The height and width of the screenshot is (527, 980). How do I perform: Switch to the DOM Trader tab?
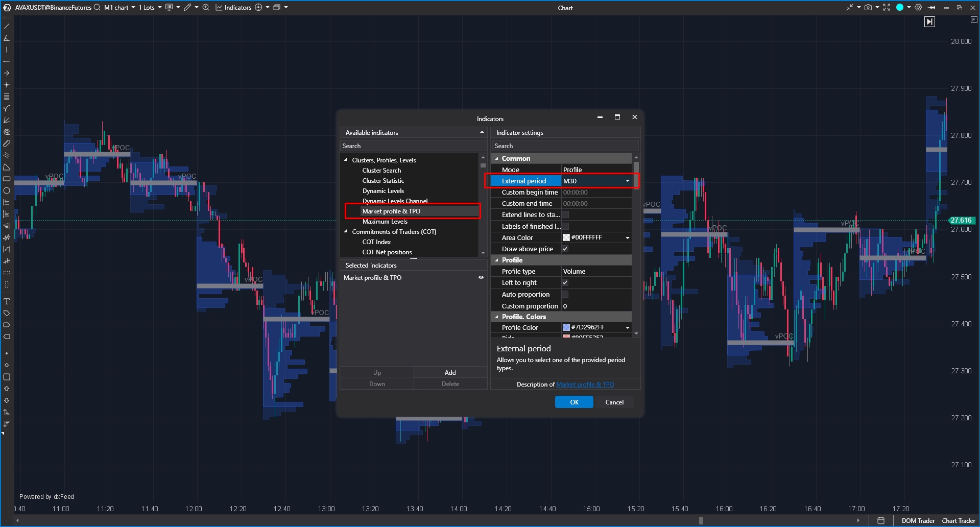(x=918, y=520)
